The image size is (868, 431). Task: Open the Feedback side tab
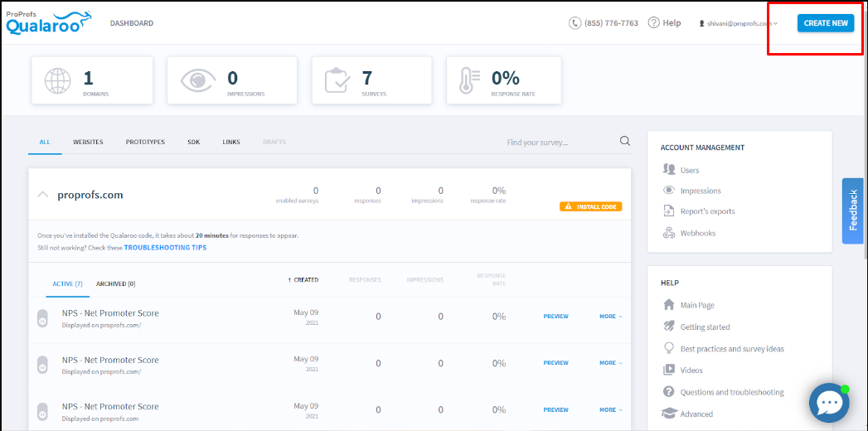coord(852,211)
